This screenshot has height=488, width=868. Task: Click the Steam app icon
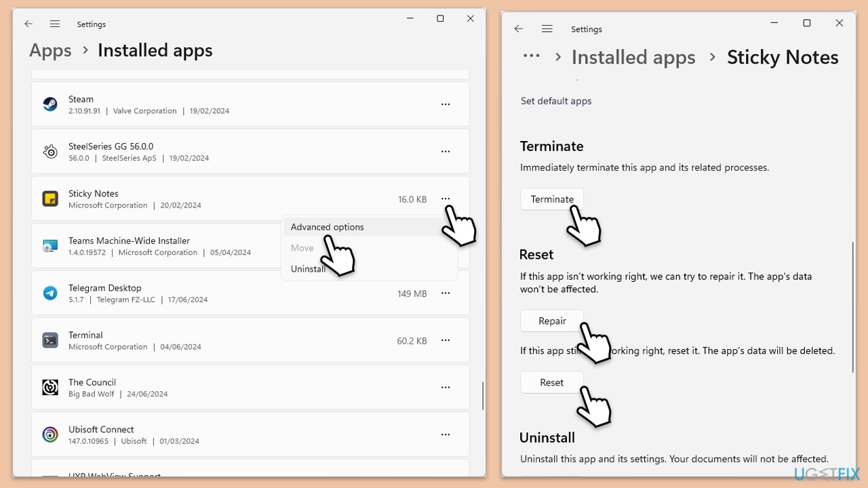[50, 104]
